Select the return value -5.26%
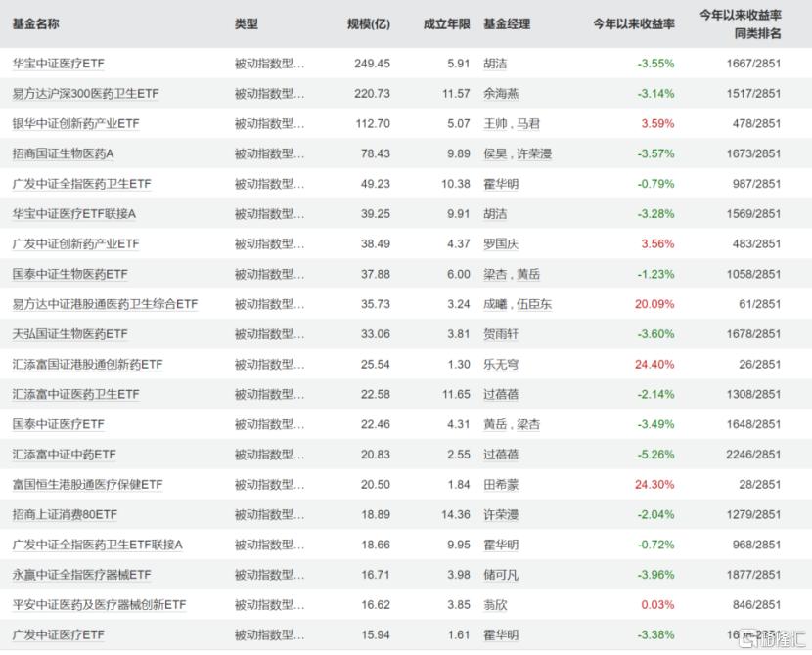The width and height of the screenshot is (812, 655). click(656, 455)
